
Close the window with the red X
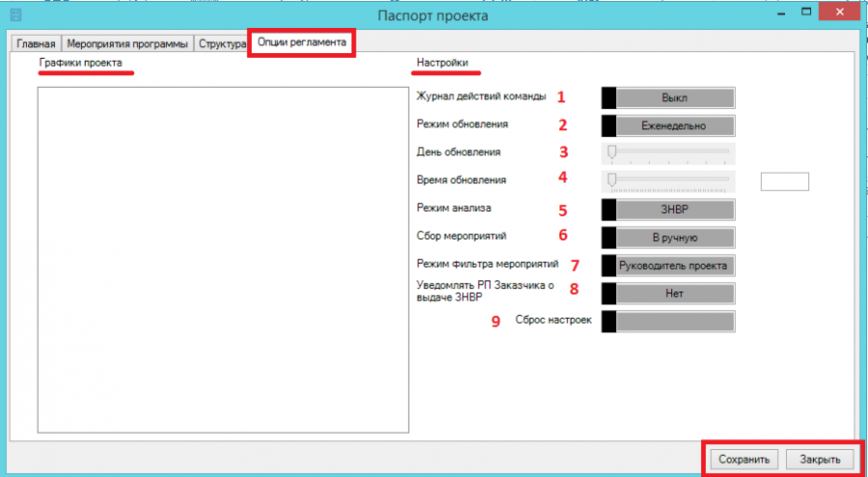[x=840, y=11]
